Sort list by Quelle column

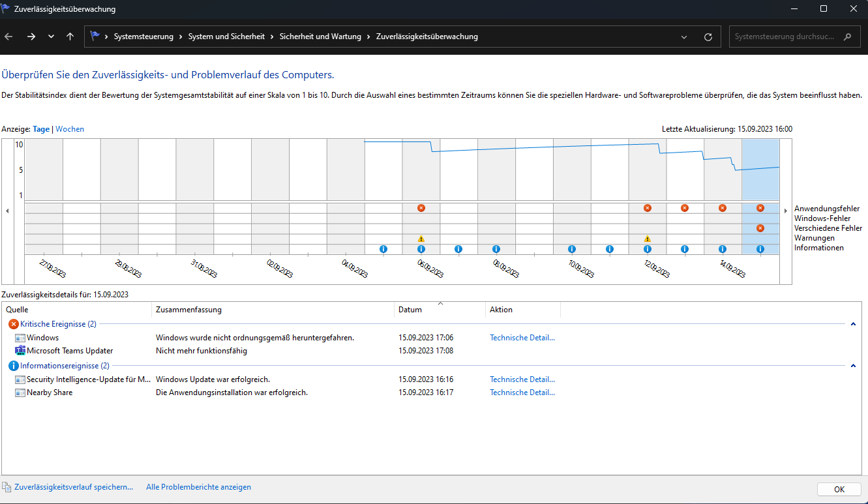[x=77, y=310]
